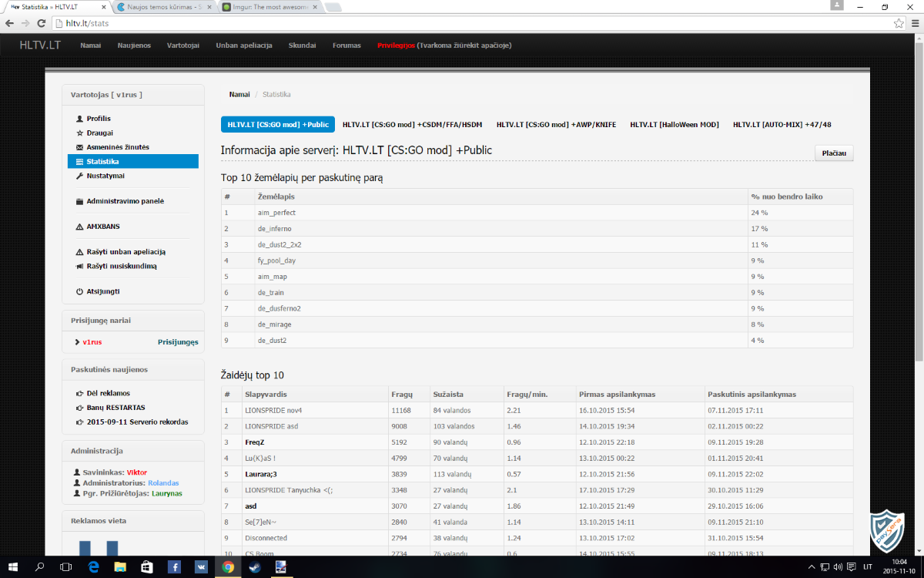Image resolution: width=924 pixels, height=578 pixels.
Task: Click the browser address bar
Action: click(x=462, y=23)
